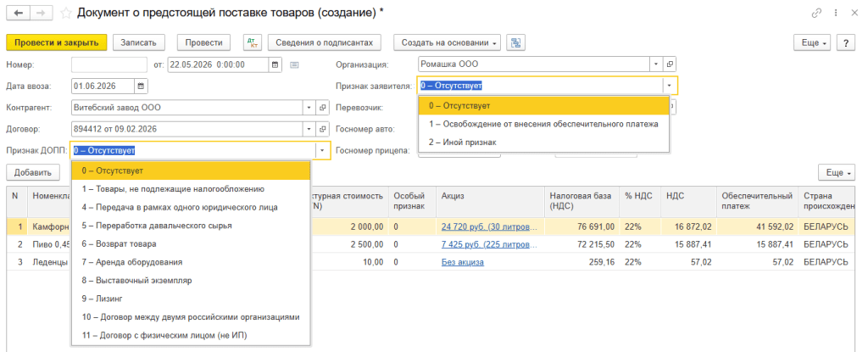Choose 8 – Выставочный экземпляр
Viewport: 868px width, 352px height.
[x=191, y=281]
